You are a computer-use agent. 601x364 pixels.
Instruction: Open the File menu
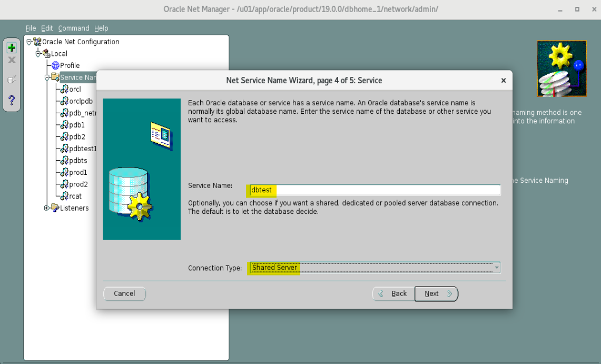tap(31, 28)
